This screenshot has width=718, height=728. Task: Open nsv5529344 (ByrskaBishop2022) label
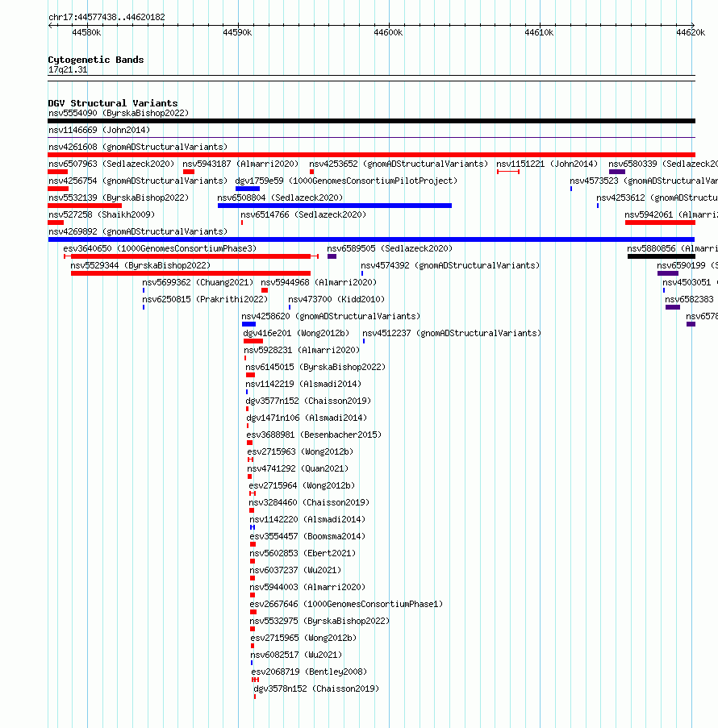click(x=140, y=265)
